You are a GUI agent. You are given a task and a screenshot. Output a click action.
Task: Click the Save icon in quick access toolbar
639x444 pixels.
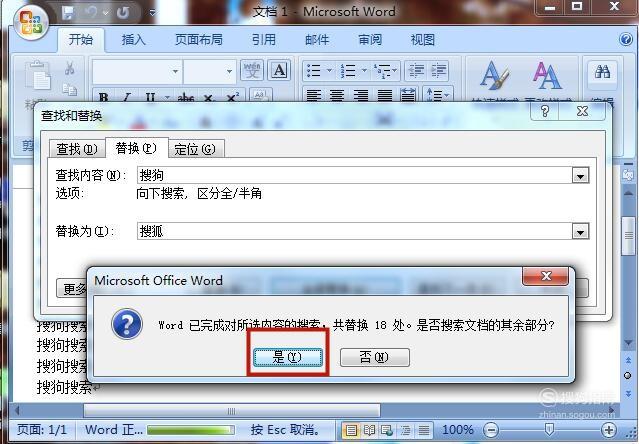click(x=68, y=13)
